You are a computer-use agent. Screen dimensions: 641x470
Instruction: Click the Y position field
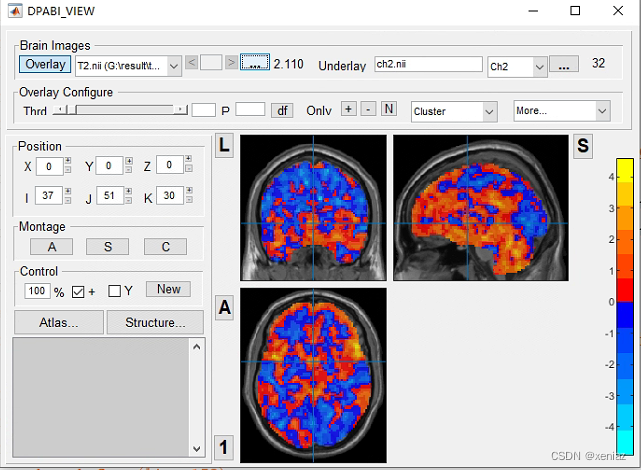[109, 166]
